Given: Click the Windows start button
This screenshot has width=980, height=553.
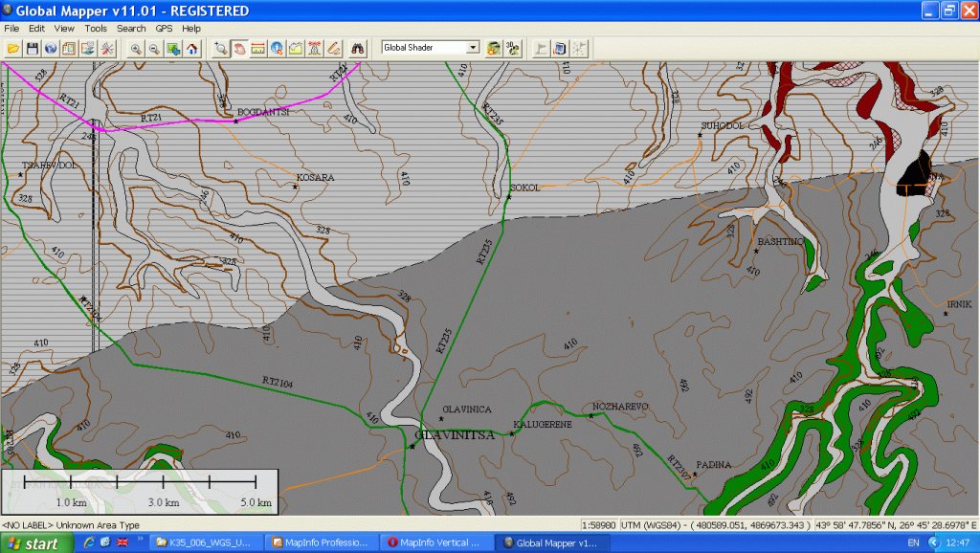Looking at the screenshot, I should 33,542.
